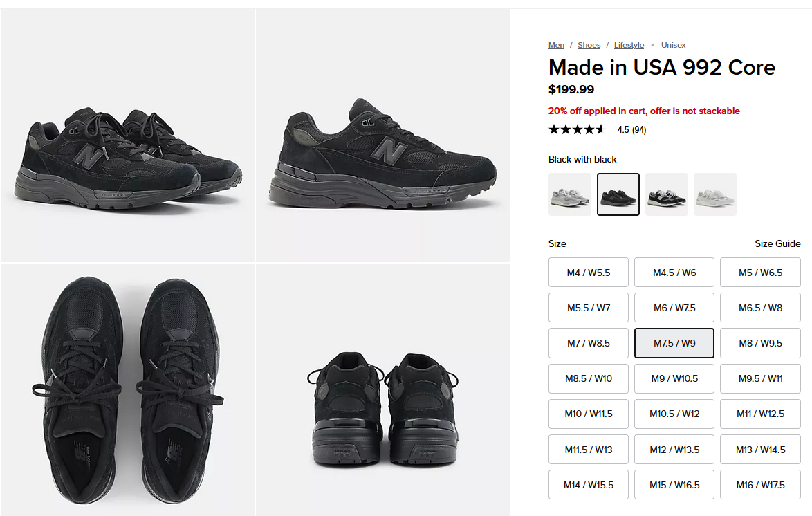This screenshot has width=812, height=516.
Task: Choose the M10 / W11.5 size
Action: pyautogui.click(x=589, y=414)
